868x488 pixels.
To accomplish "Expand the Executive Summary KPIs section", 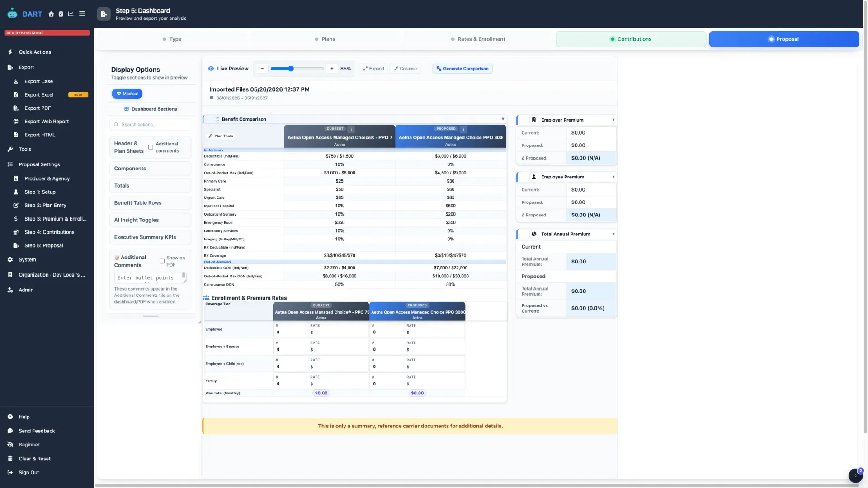I will 150,237.
